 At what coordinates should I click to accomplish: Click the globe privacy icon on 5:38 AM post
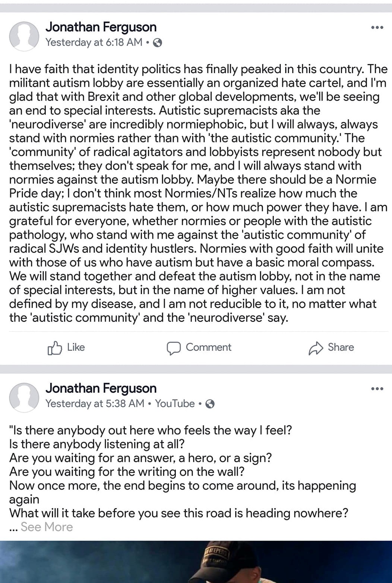point(210,404)
